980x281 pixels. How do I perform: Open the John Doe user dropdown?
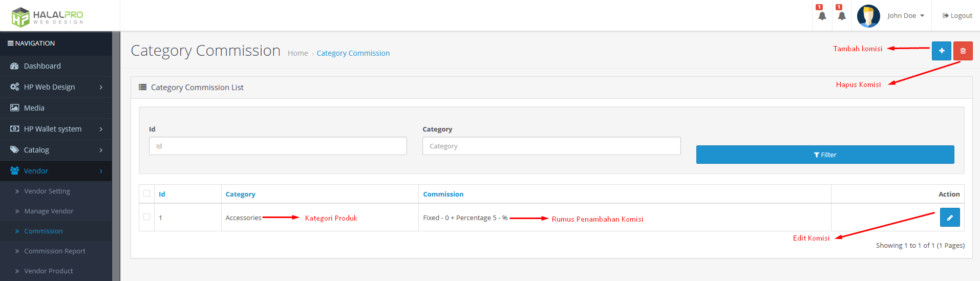pyautogui.click(x=906, y=16)
